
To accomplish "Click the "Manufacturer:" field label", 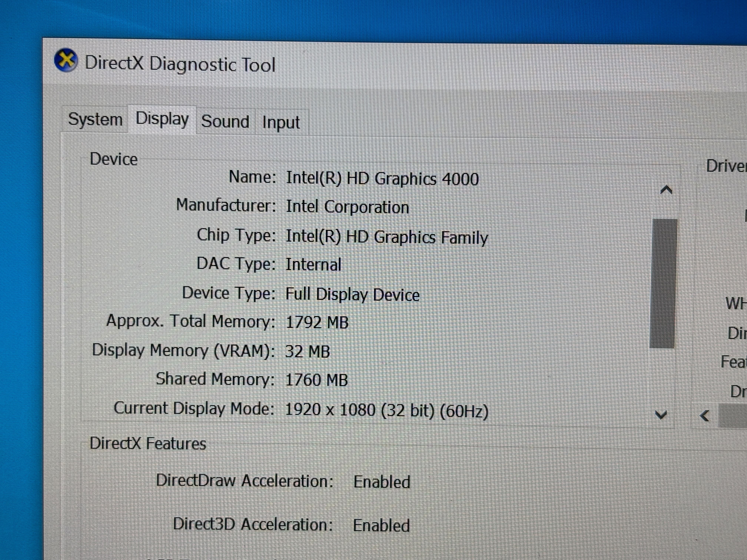I will tap(226, 205).
